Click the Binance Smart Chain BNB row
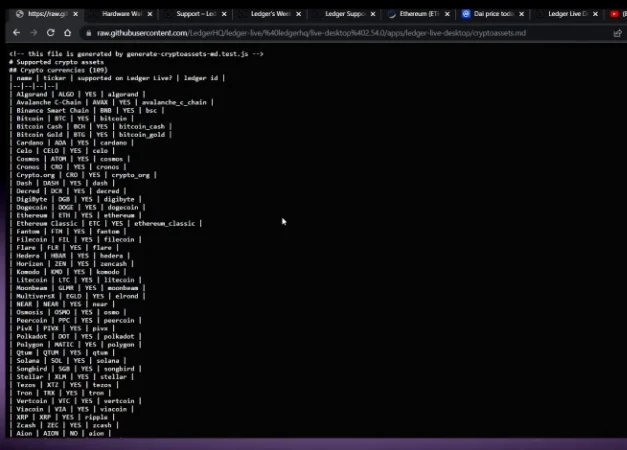 pos(87,110)
